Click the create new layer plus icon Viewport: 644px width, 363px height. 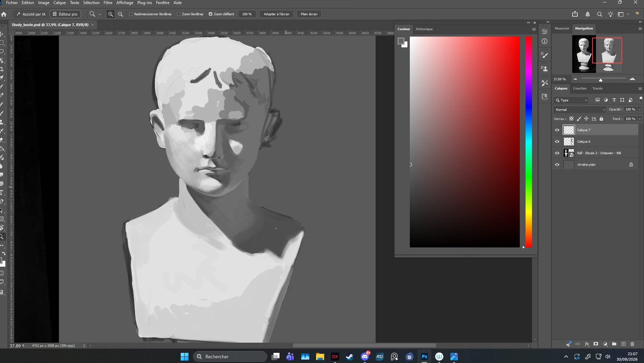click(624, 344)
